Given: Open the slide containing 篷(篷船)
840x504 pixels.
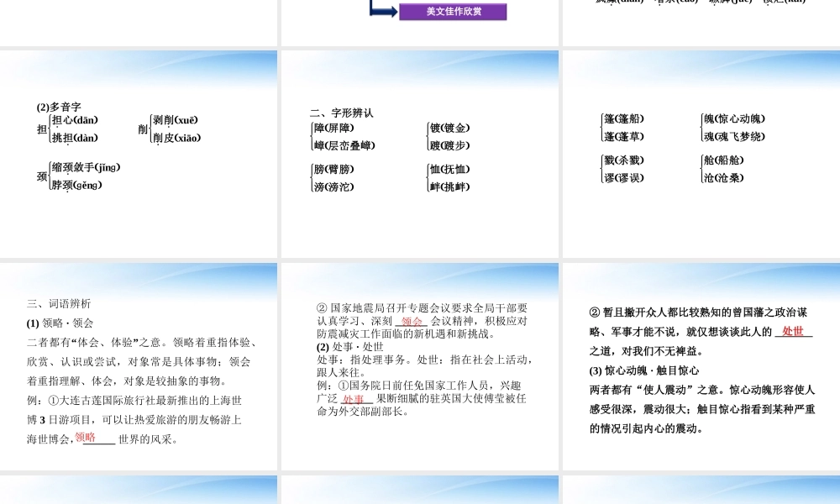Looking at the screenshot, I should 701,154.
